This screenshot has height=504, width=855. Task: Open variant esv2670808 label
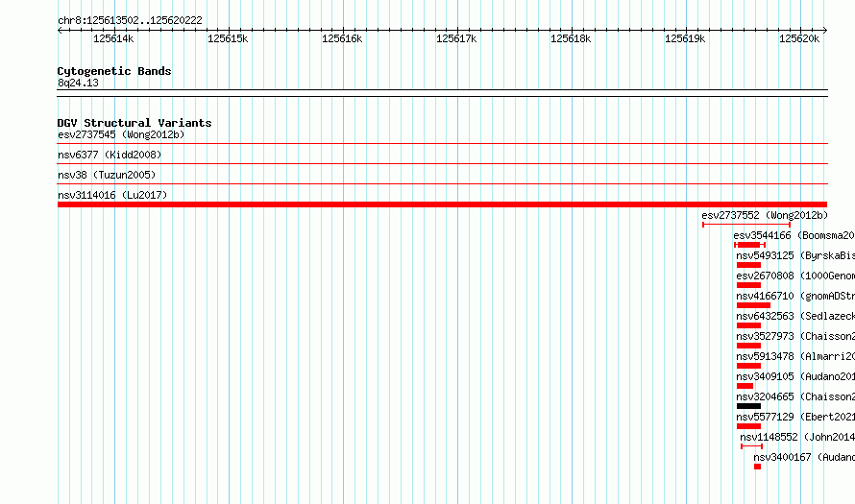(x=795, y=276)
